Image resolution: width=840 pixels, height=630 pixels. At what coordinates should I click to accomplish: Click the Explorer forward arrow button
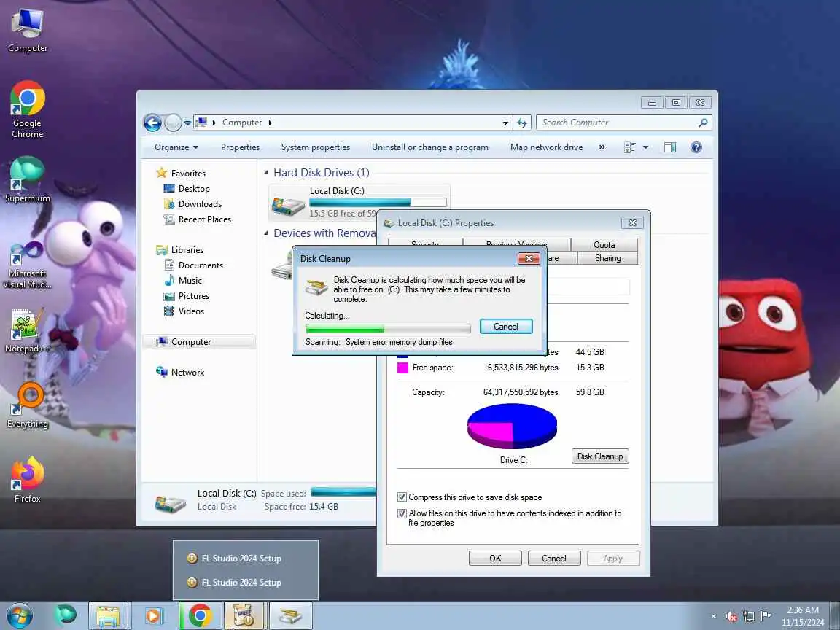[173, 122]
